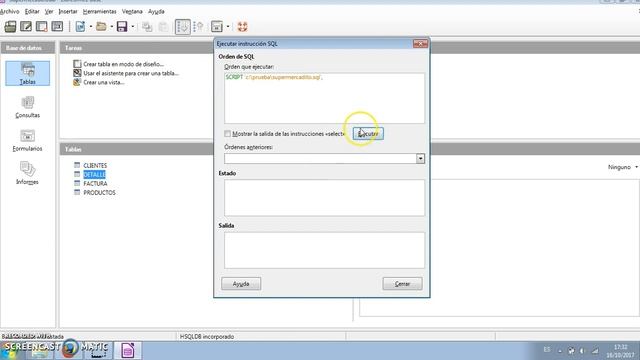Click the Estado output box
640x360 pixels.
324,198
